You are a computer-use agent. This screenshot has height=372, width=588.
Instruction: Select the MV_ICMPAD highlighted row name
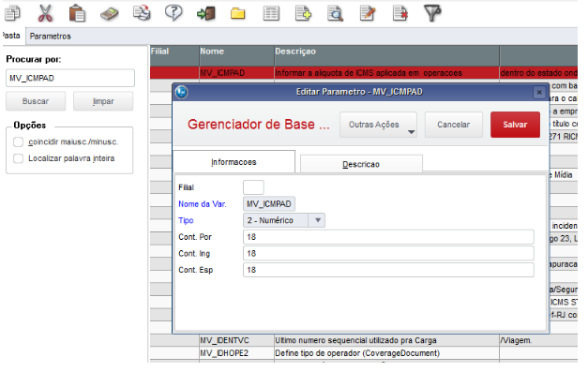click(x=236, y=73)
